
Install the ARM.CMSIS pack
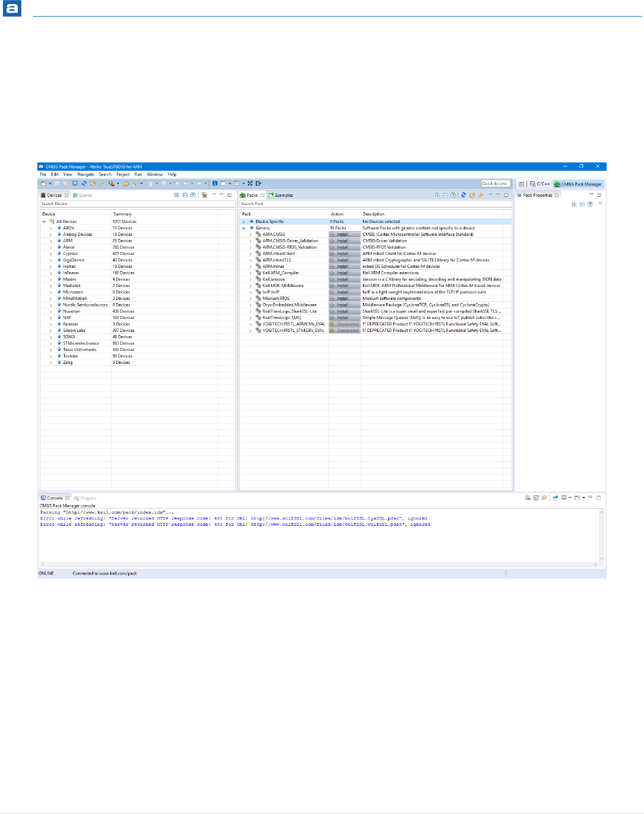[345, 234]
